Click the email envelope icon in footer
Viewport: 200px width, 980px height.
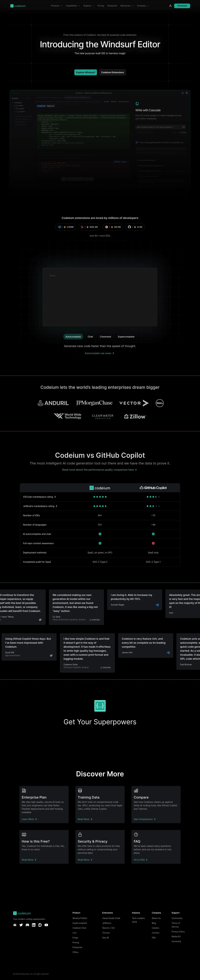click(x=15, y=925)
